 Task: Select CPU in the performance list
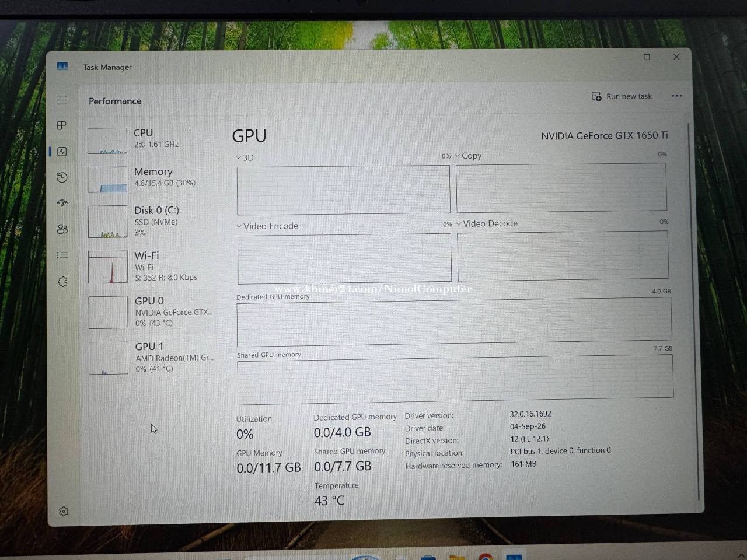click(x=151, y=141)
